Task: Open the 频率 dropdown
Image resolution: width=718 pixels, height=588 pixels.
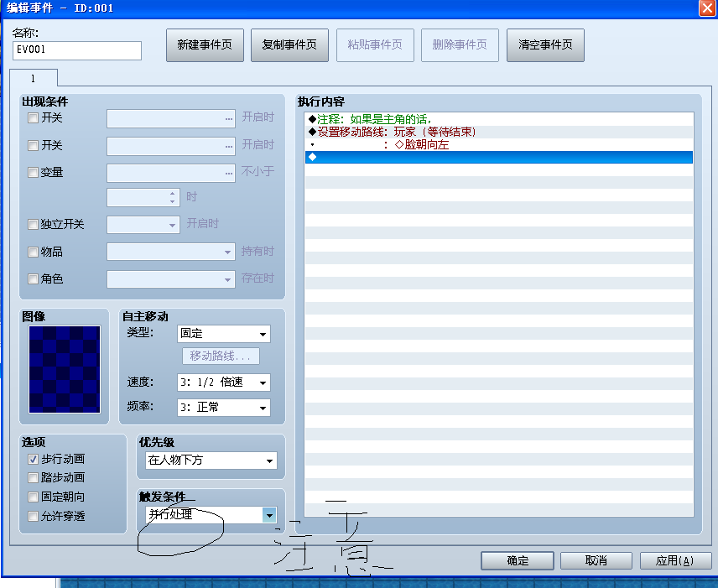Action: [224, 408]
